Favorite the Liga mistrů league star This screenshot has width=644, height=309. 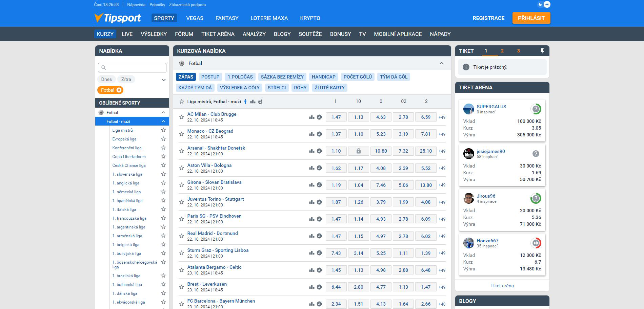coord(163,130)
